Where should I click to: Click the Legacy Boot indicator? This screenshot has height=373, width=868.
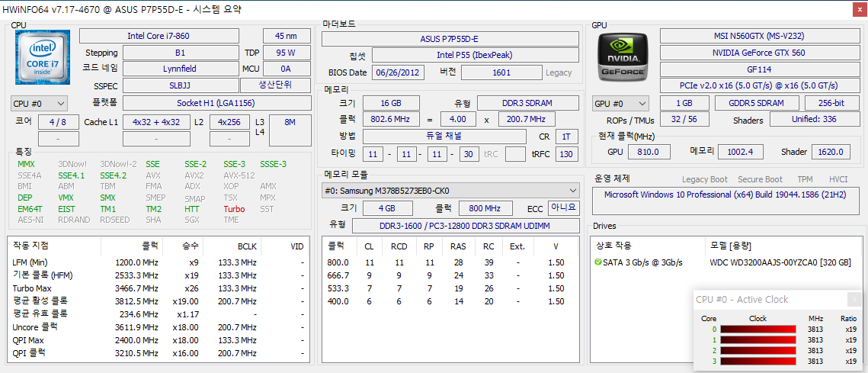click(x=705, y=179)
